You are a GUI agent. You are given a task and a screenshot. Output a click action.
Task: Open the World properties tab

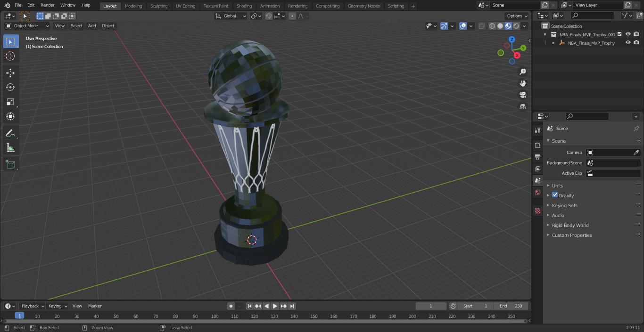[537, 192]
